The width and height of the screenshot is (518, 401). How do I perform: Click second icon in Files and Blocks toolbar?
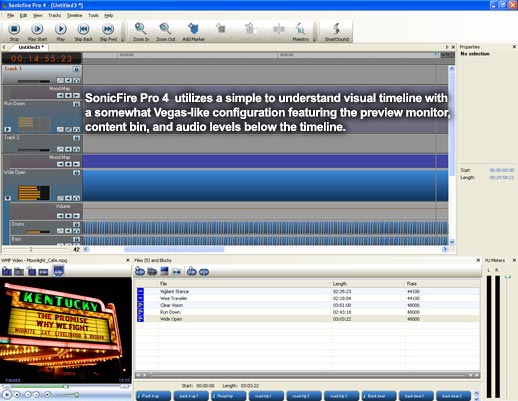coord(152,272)
